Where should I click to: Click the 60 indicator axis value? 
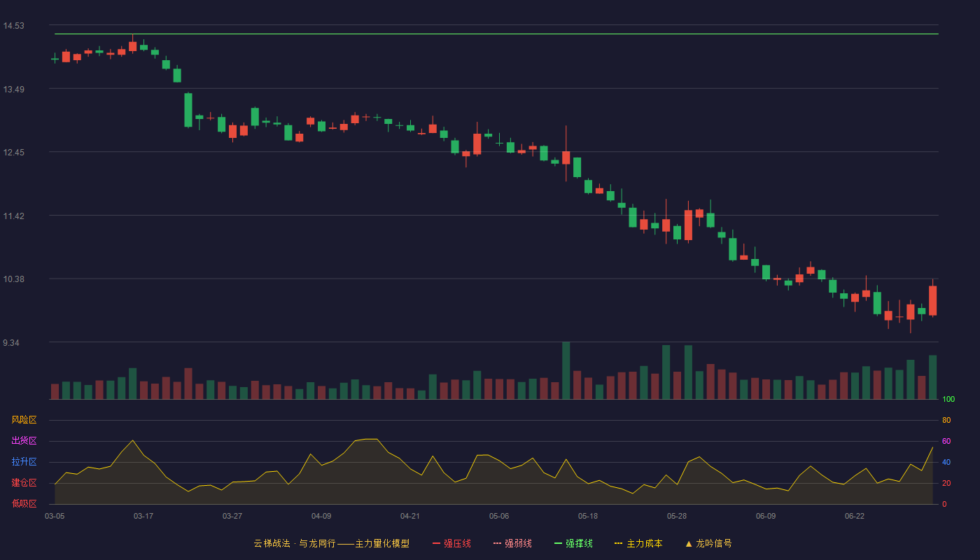(946, 442)
